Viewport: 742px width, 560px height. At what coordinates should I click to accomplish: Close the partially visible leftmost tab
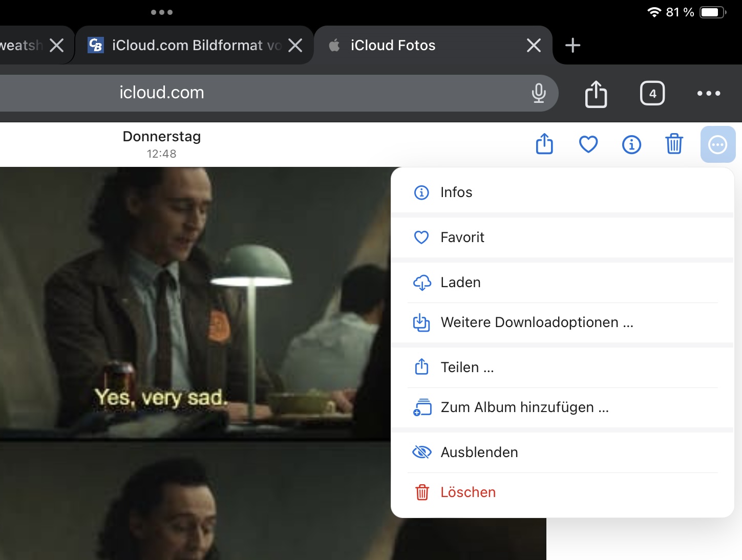click(x=56, y=46)
